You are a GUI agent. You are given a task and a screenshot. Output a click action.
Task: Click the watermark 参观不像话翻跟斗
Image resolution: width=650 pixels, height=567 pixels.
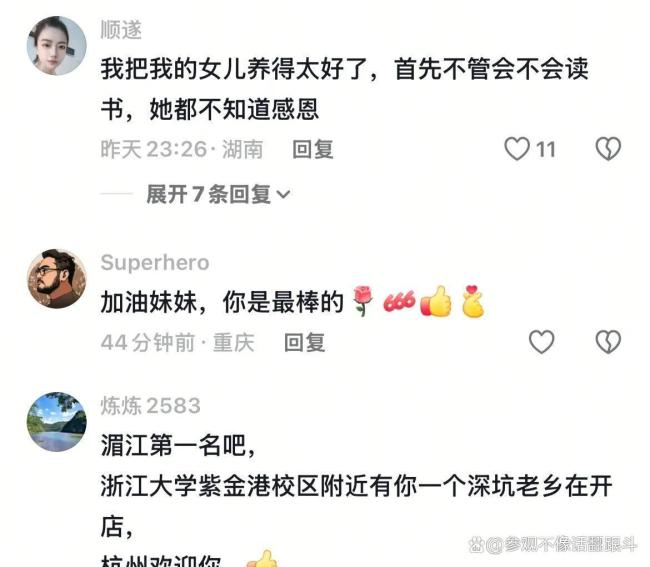(x=552, y=544)
